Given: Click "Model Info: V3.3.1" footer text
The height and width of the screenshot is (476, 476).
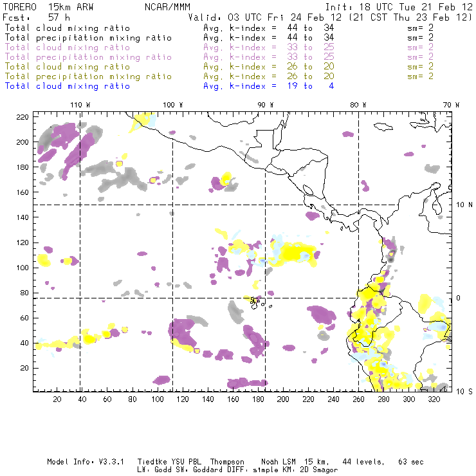Looking at the screenshot, I should coord(86,462).
